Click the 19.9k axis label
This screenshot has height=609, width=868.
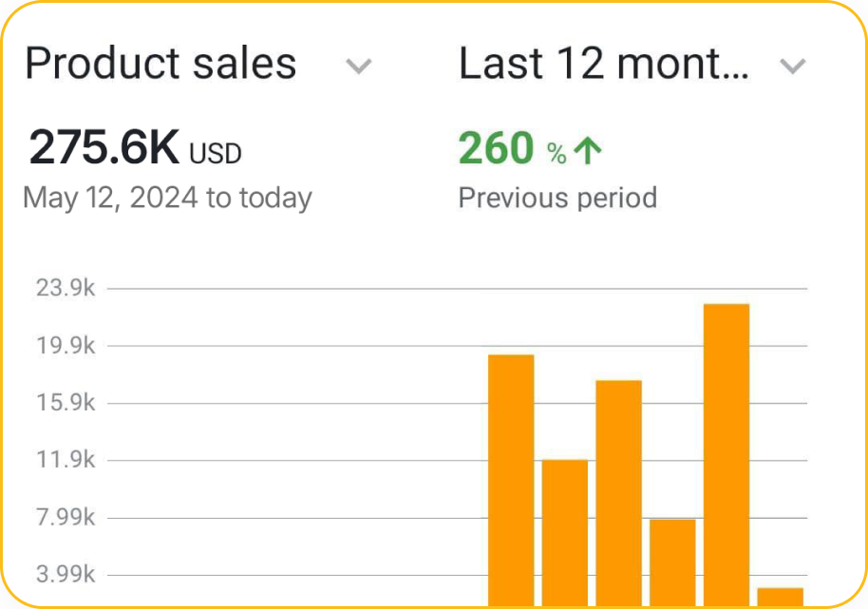coord(66,346)
